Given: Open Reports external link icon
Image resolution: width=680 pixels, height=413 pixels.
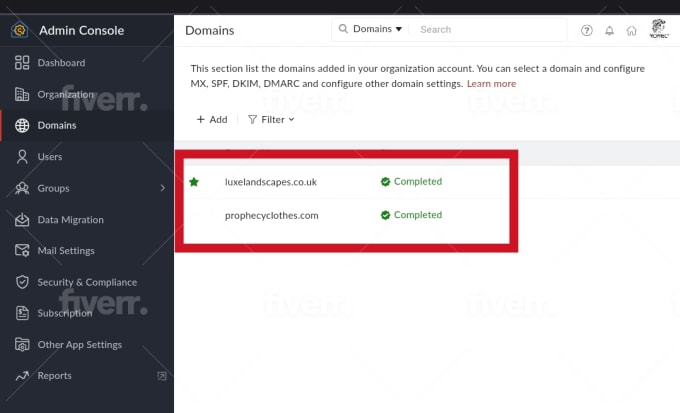Looking at the screenshot, I should click(162, 376).
